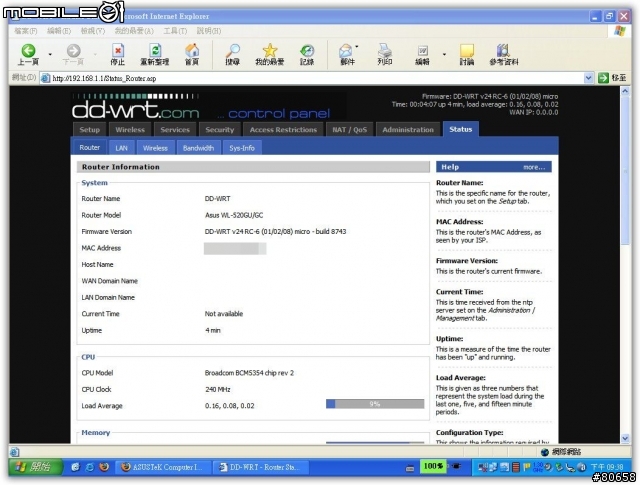Click the Windows Start button
This screenshot has width=640, height=485.
point(36,467)
